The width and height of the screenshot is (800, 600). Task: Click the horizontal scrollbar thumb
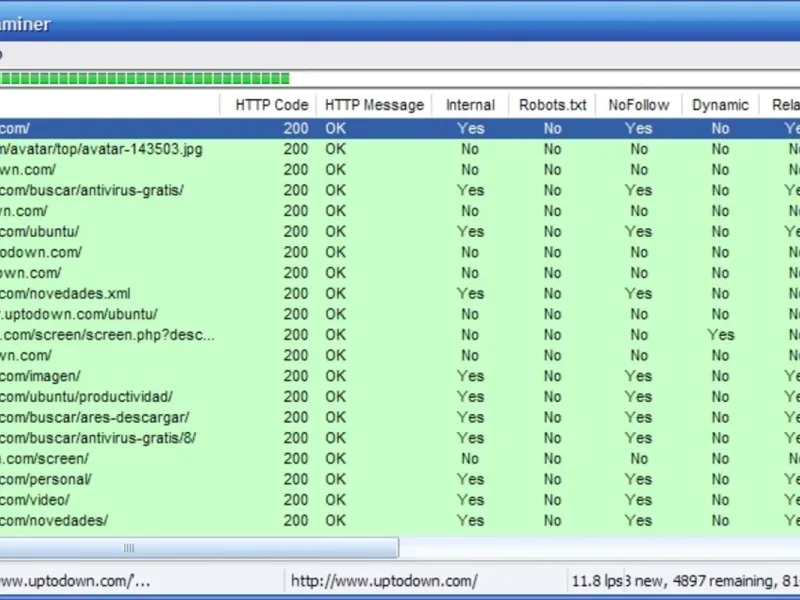tap(199, 548)
